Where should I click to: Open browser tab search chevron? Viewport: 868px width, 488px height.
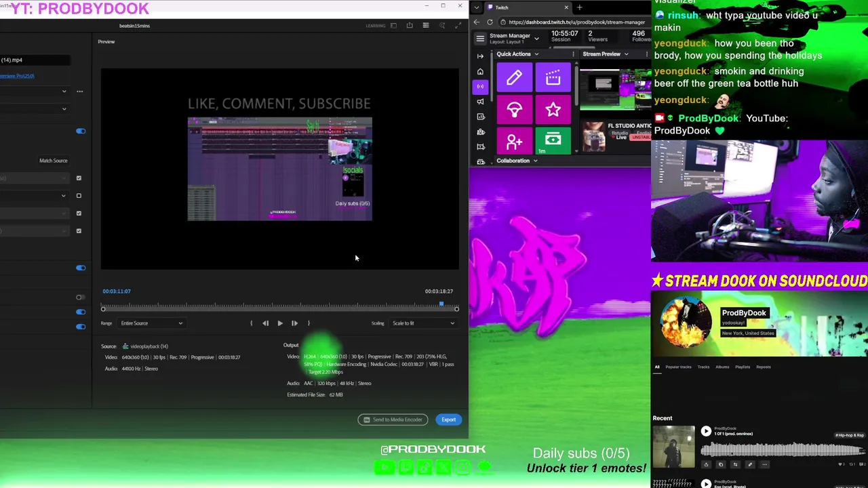click(x=477, y=7)
